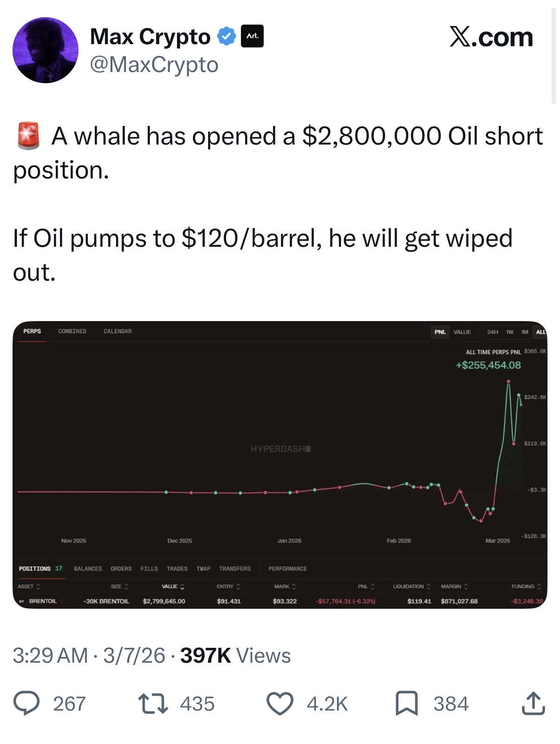Bookmark the post
Screen dimensions: 560x744
[407, 703]
